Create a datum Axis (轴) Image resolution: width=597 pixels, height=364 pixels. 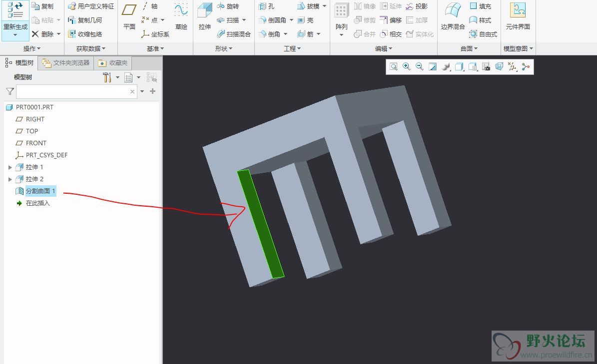click(x=149, y=6)
